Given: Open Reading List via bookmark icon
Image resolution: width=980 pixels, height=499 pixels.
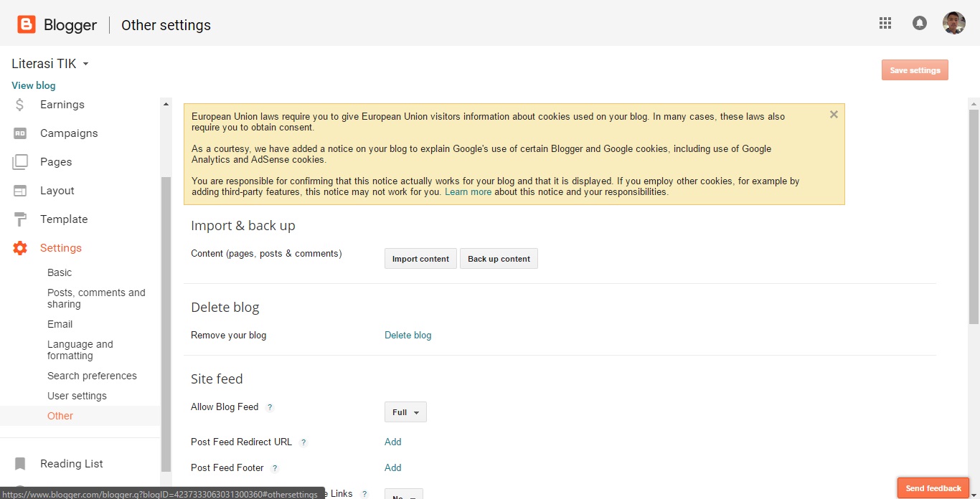Looking at the screenshot, I should [22, 463].
